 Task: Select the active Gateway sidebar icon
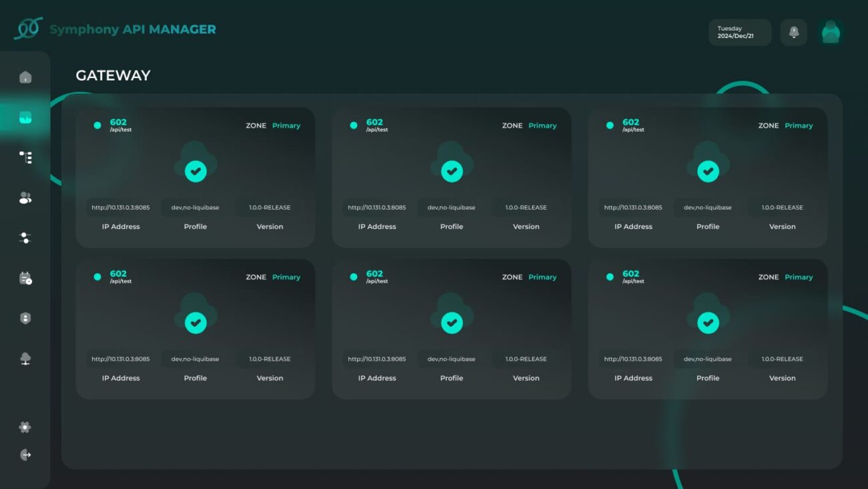tap(25, 118)
